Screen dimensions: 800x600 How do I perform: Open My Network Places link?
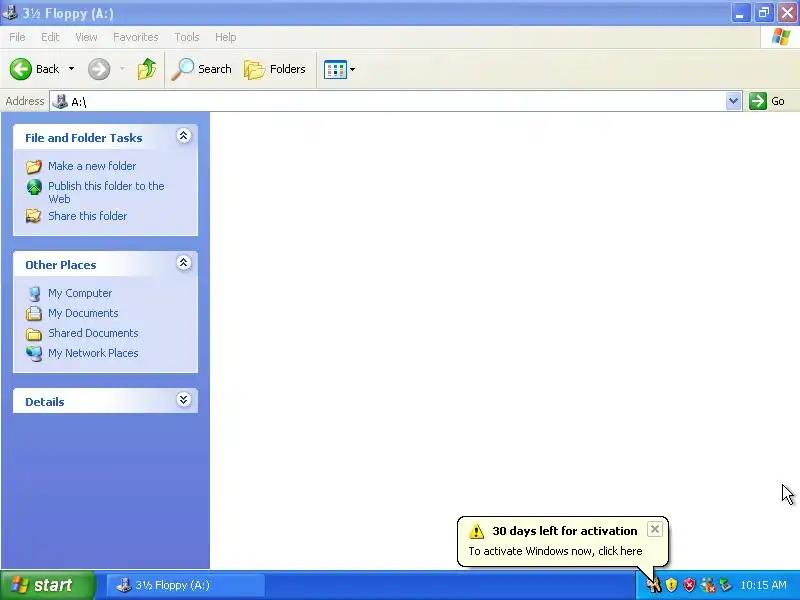tap(93, 353)
